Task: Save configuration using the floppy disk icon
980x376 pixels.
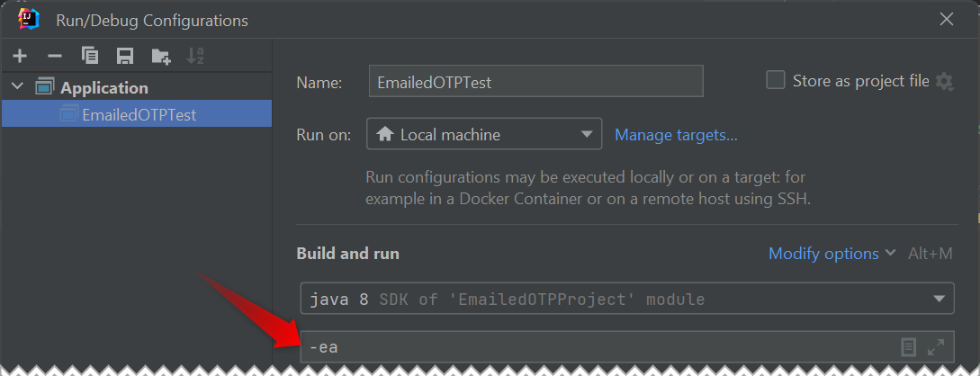Action: click(x=125, y=56)
